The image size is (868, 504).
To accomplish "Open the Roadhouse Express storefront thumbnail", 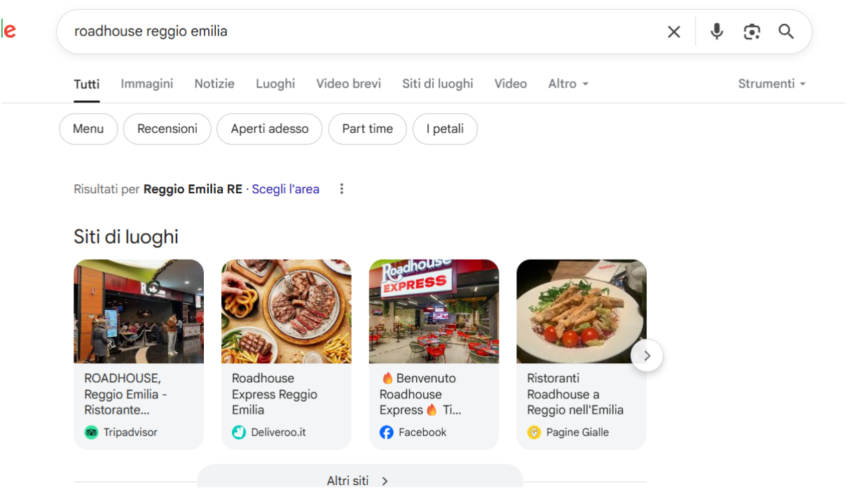I will 434,311.
